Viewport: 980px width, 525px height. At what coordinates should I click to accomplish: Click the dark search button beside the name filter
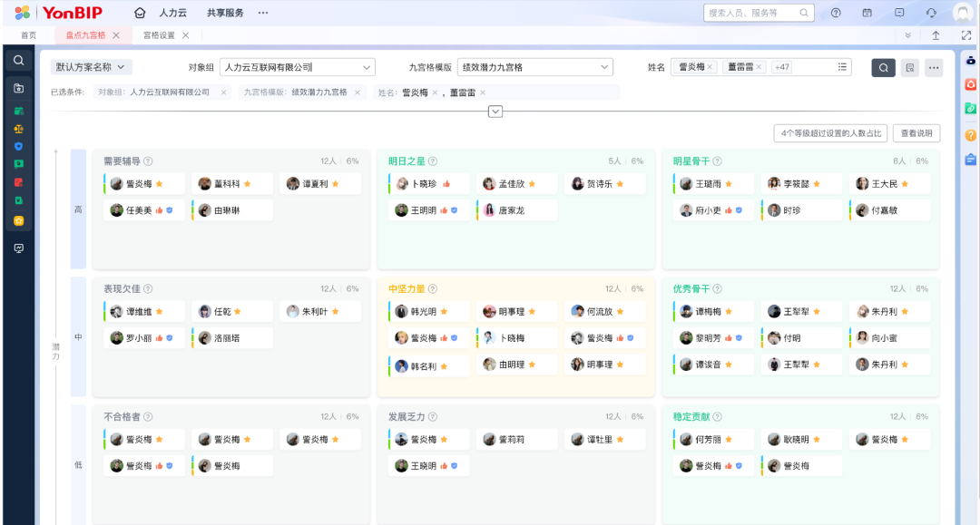tap(883, 67)
